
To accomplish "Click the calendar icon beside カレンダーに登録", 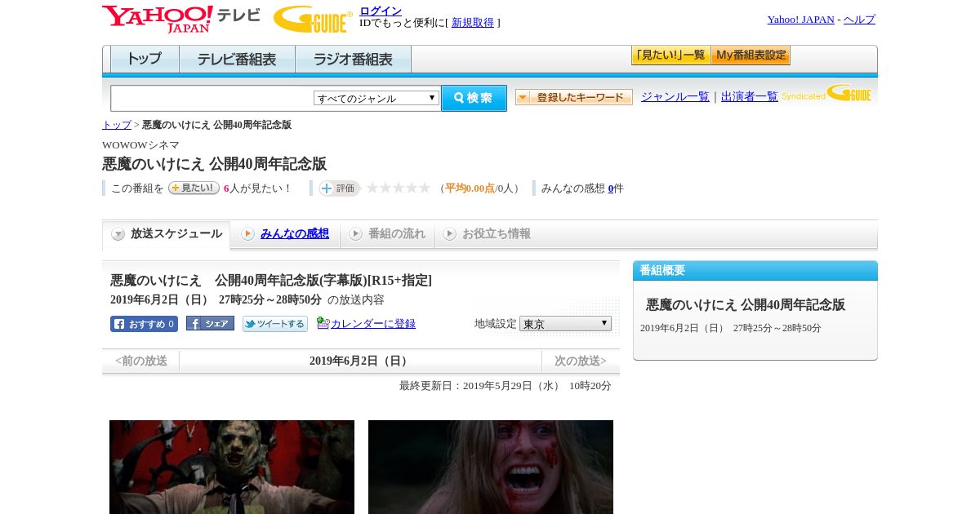I will click(x=323, y=323).
